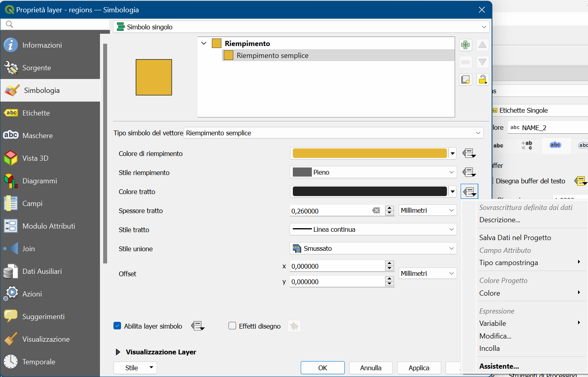This screenshot has height=377, width=588.
Task: Remove symbol layer with minus icon
Action: tap(465, 62)
